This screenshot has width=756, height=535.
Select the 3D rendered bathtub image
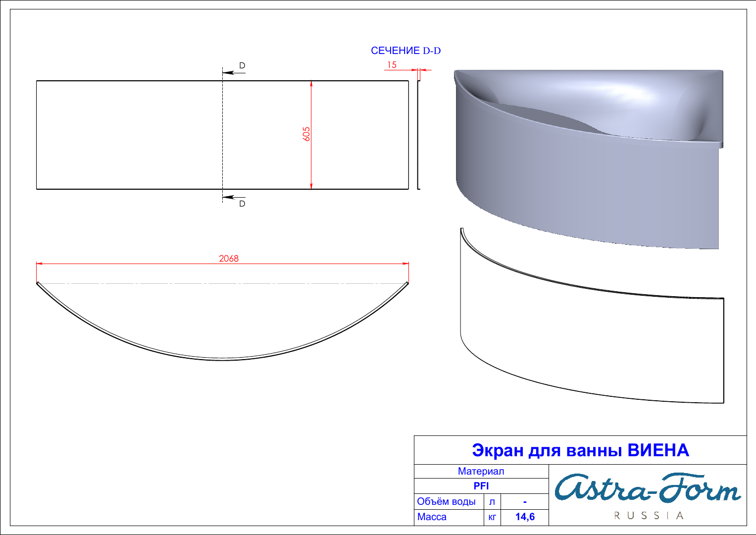tap(588, 159)
